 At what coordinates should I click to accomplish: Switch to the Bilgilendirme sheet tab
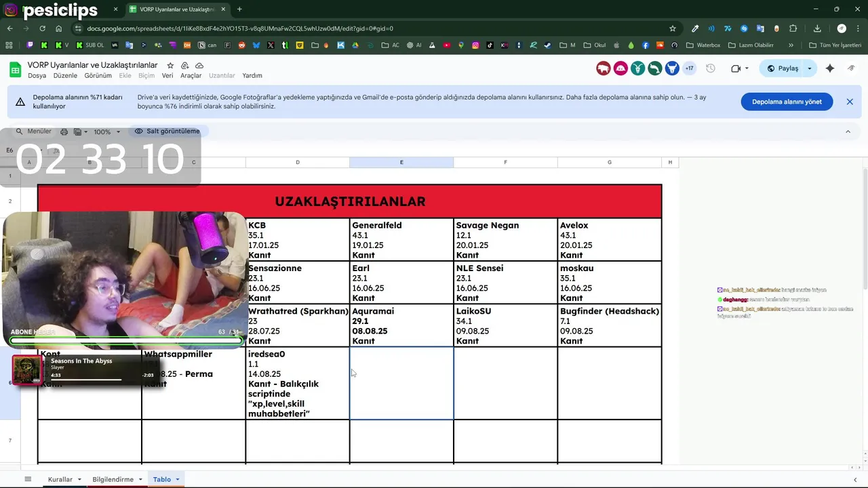pyautogui.click(x=113, y=479)
